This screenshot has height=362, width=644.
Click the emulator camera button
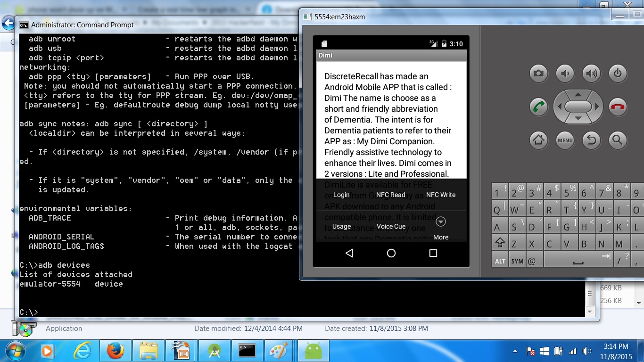pos(538,73)
